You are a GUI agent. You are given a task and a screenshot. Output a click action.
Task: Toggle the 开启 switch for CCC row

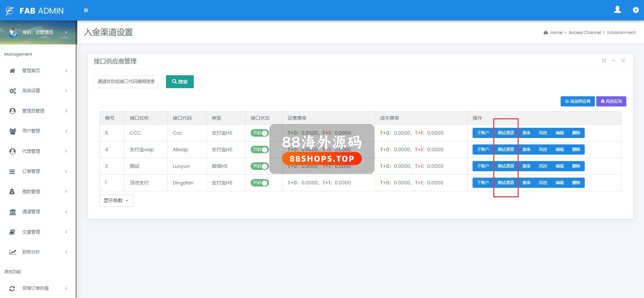pos(259,133)
